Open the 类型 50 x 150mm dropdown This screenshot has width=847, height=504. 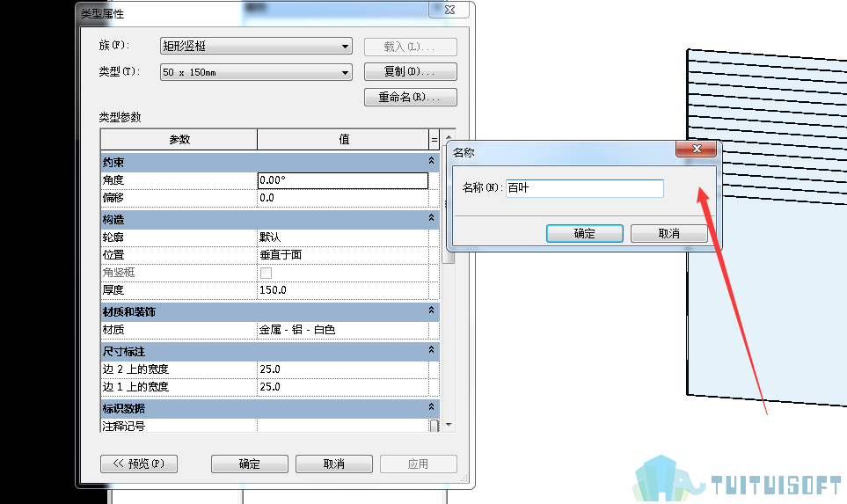click(256, 72)
